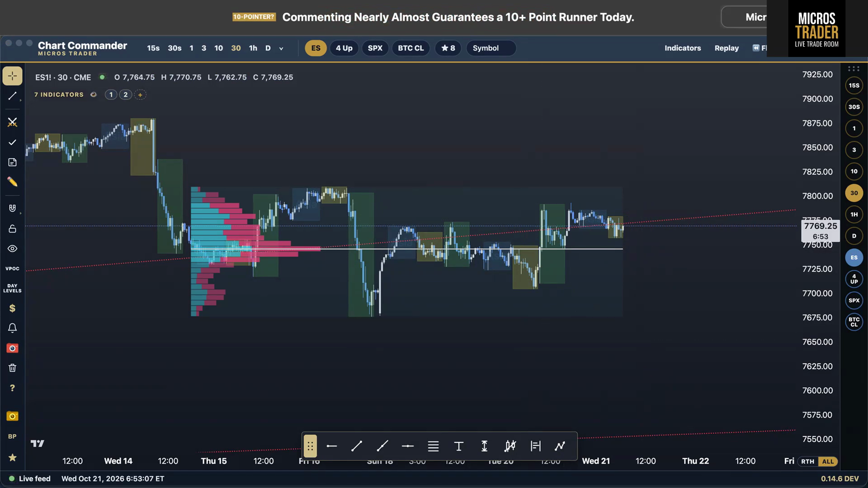Expand the 7 INDICATORS legend
868x488 pixels.
[x=59, y=95]
